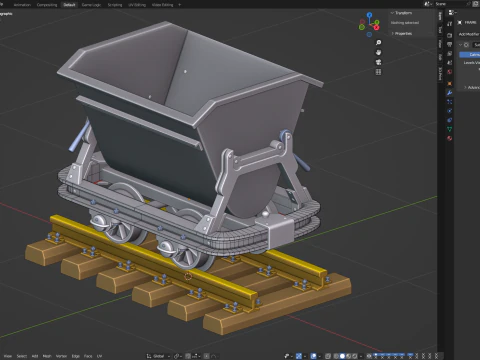Toggle snapping magnet in viewport header

188,356
